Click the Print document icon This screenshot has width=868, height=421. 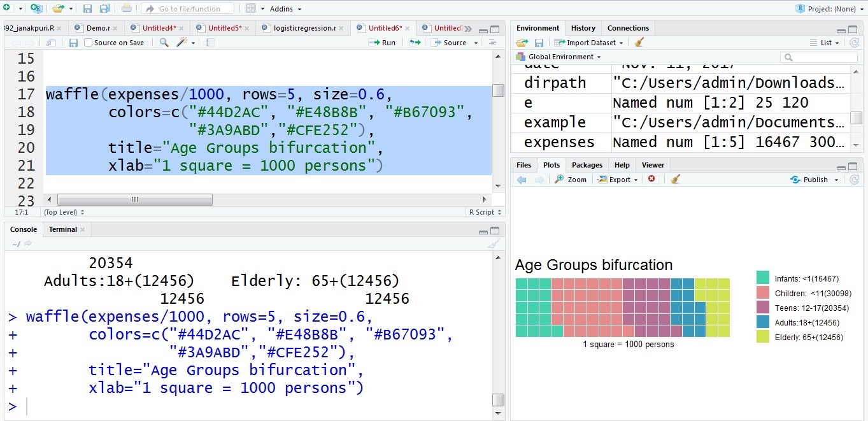click(127, 8)
